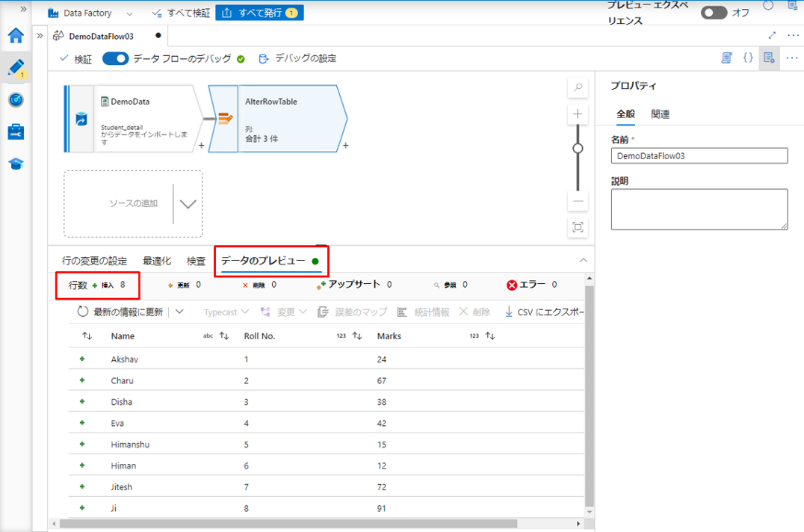
Task: Click the zoom out minus icon
Action: 578,202
